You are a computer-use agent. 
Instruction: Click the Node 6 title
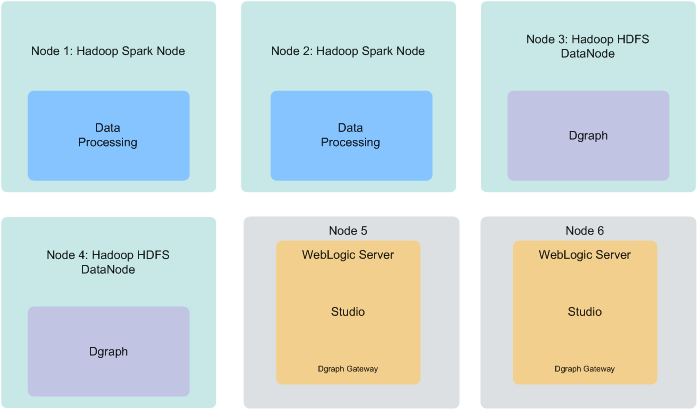tap(585, 231)
